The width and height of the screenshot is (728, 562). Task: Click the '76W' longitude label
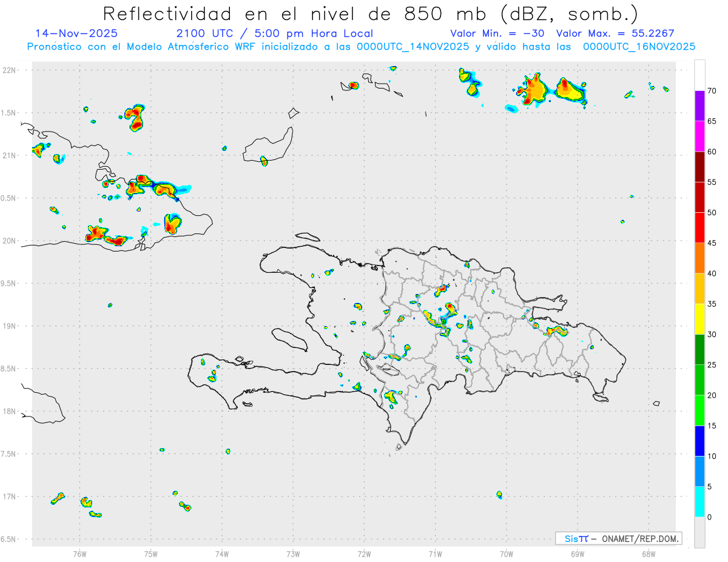pos(79,554)
